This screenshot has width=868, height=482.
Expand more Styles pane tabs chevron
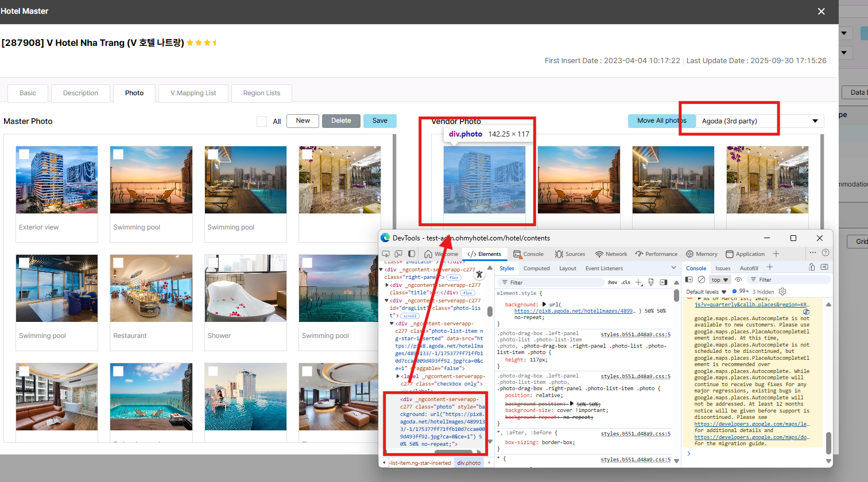point(673,268)
